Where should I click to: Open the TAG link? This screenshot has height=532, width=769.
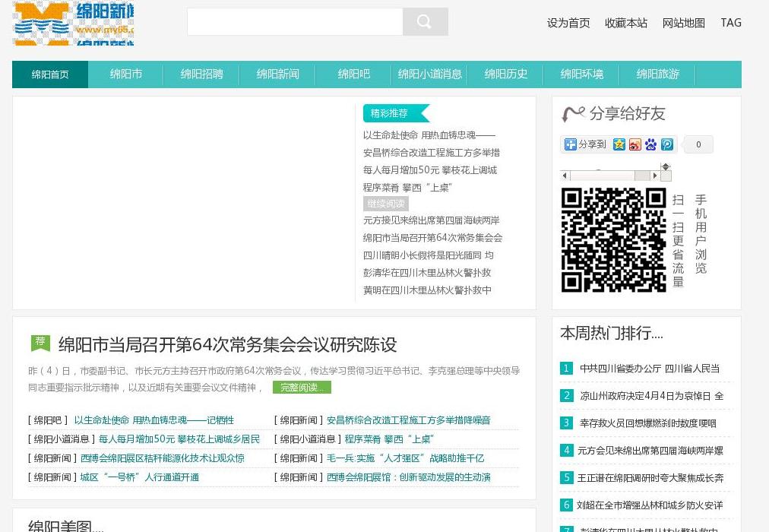point(731,23)
